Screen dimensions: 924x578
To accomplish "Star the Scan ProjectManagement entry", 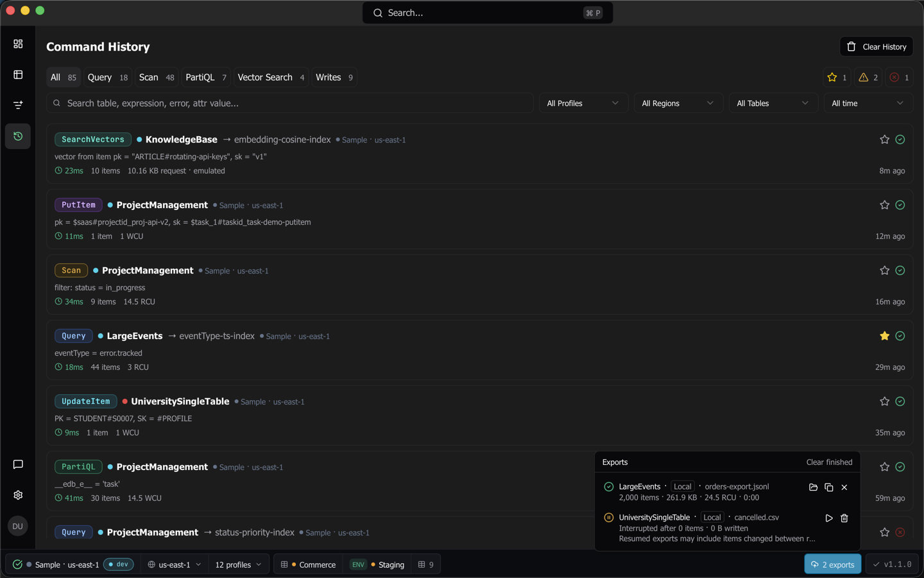I will [x=884, y=270].
